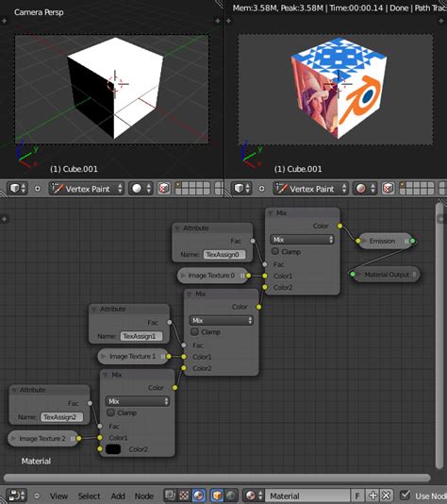
Task: Collapse header menus in left 3D viewport
Action: pos(38,189)
